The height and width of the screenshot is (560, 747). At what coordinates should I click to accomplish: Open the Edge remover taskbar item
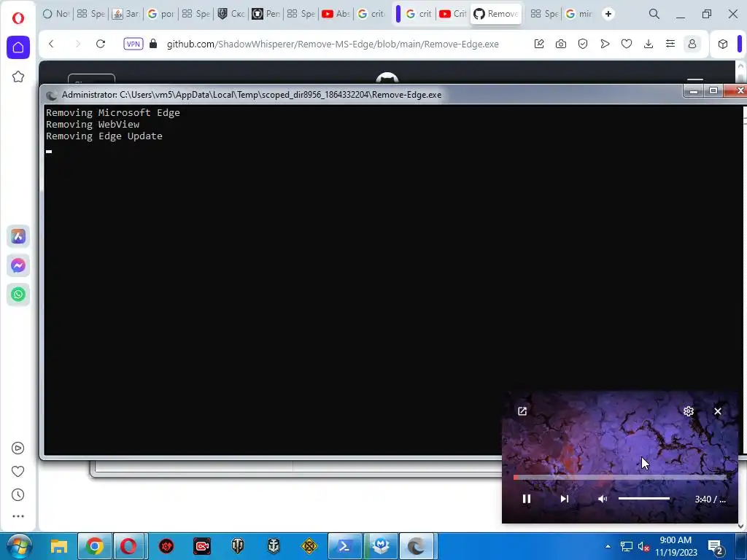(x=417, y=546)
